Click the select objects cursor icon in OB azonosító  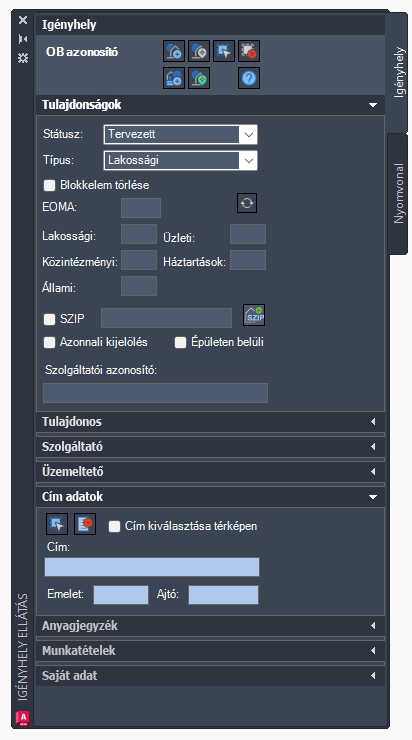[224, 51]
